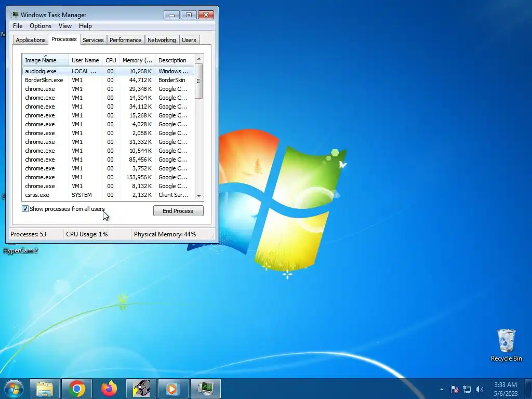Open the network tray icon
Screen dimensions: 532x399
point(467,389)
